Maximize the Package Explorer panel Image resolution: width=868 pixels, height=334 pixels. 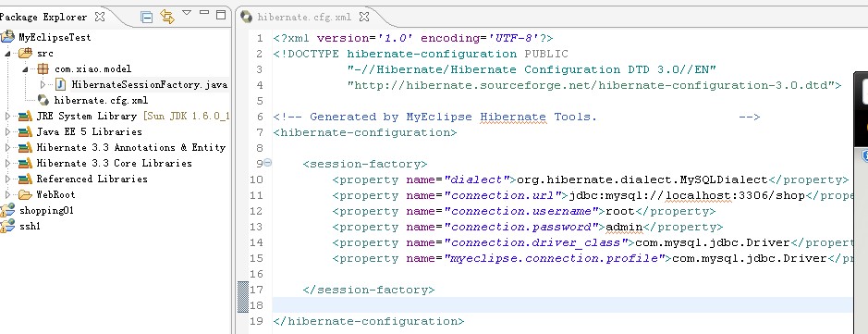pyautogui.click(x=221, y=15)
